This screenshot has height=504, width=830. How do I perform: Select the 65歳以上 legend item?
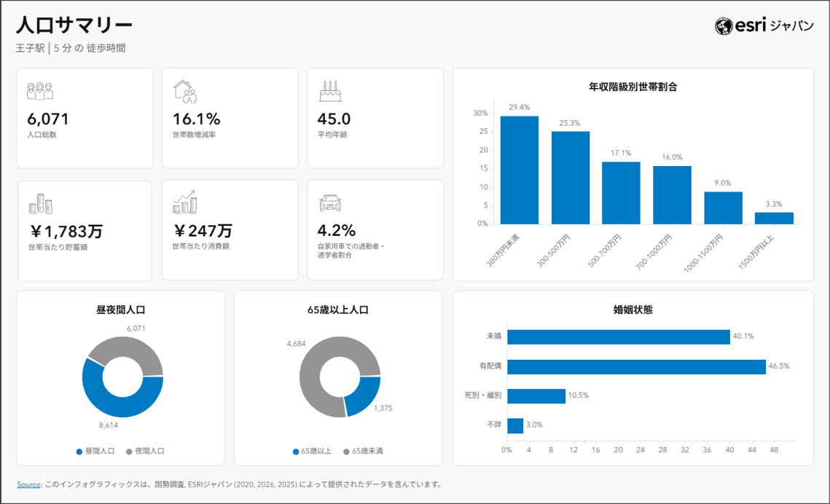[312, 452]
